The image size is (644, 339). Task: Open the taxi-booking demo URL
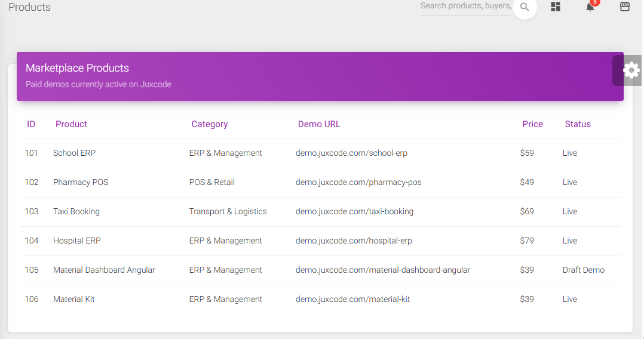(354, 211)
